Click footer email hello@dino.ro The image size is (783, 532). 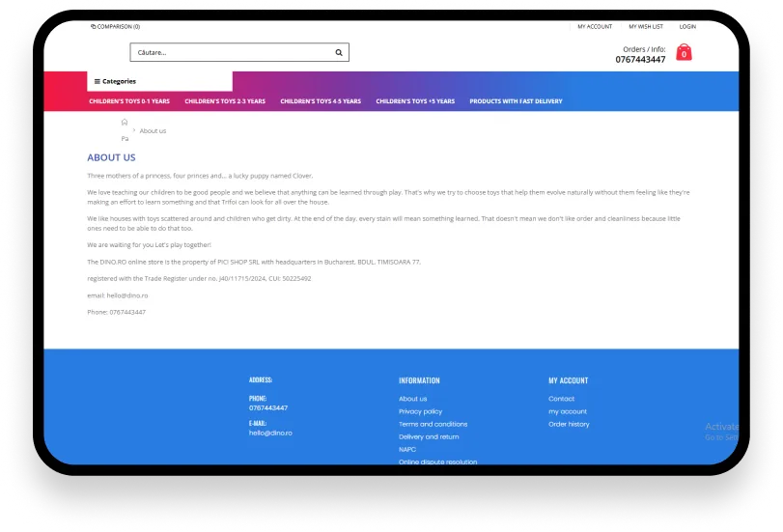tap(270, 434)
